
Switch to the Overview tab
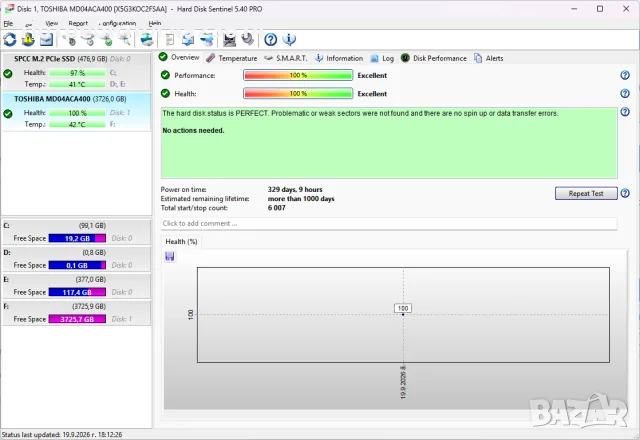point(179,58)
